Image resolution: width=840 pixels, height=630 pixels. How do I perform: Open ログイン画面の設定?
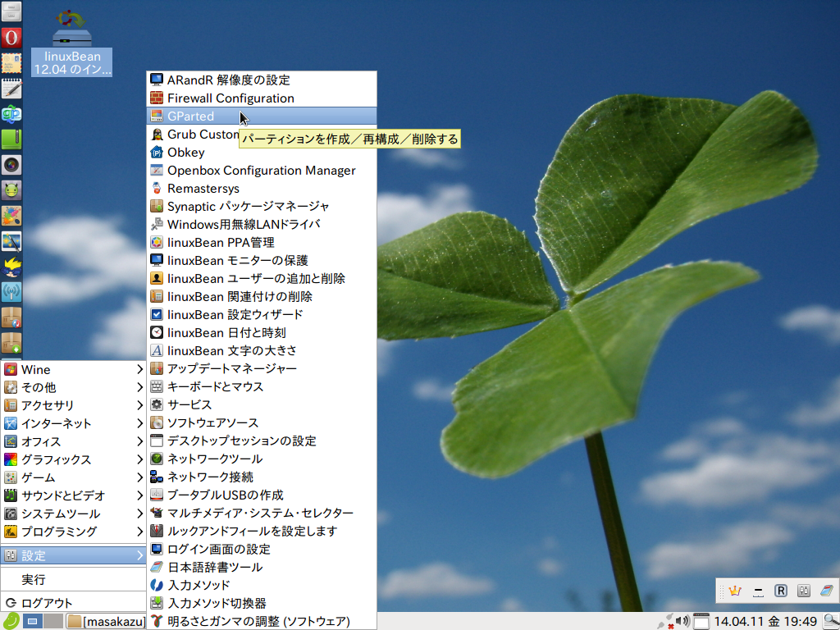pos(262,549)
